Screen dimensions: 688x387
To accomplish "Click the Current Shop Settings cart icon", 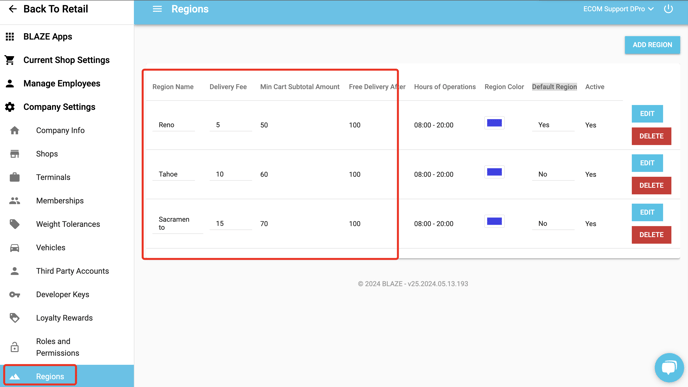I will tap(10, 60).
